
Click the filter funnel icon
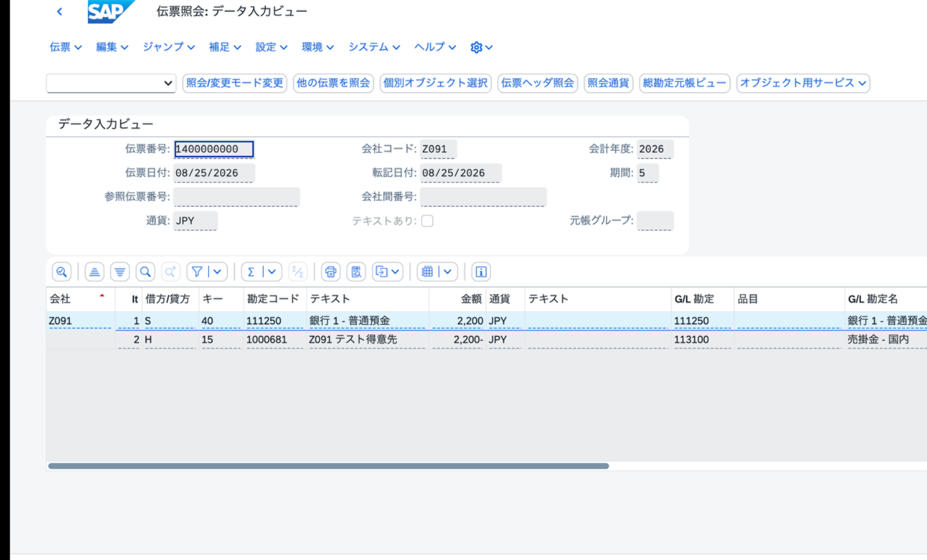click(197, 271)
